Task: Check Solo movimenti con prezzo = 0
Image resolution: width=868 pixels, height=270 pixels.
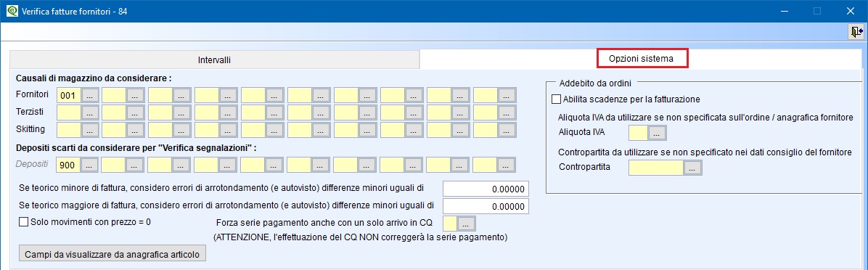Action: click(23, 222)
